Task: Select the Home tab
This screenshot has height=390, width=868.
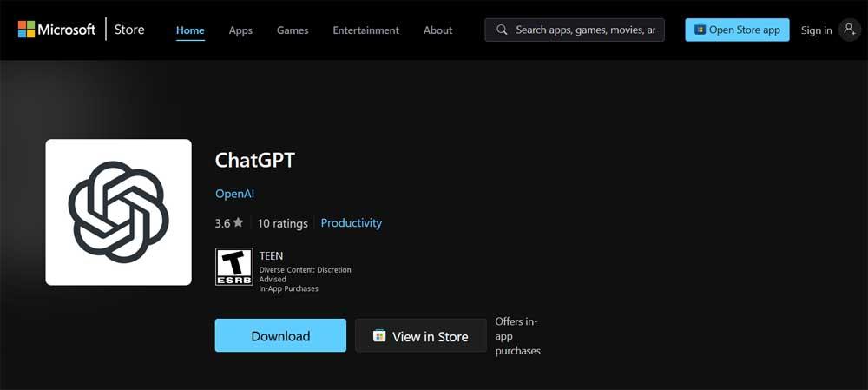Action: point(190,30)
